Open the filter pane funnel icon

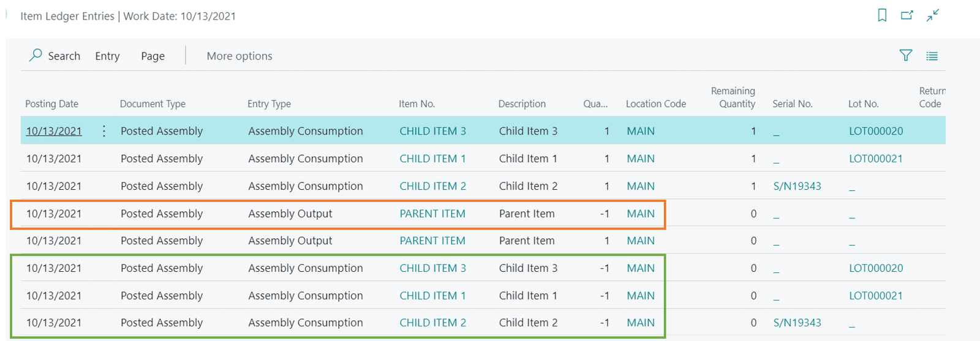coord(906,56)
